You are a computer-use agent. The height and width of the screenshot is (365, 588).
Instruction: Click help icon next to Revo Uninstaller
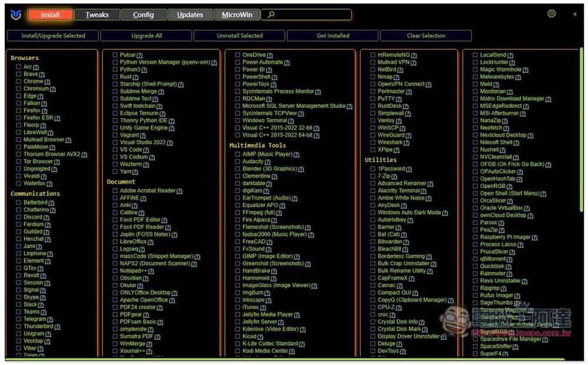524,281
